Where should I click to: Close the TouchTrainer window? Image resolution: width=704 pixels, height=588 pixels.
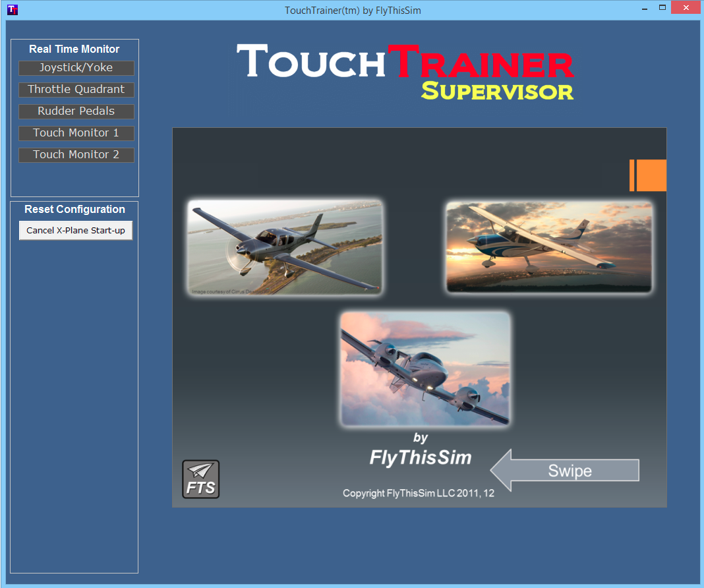coord(686,8)
